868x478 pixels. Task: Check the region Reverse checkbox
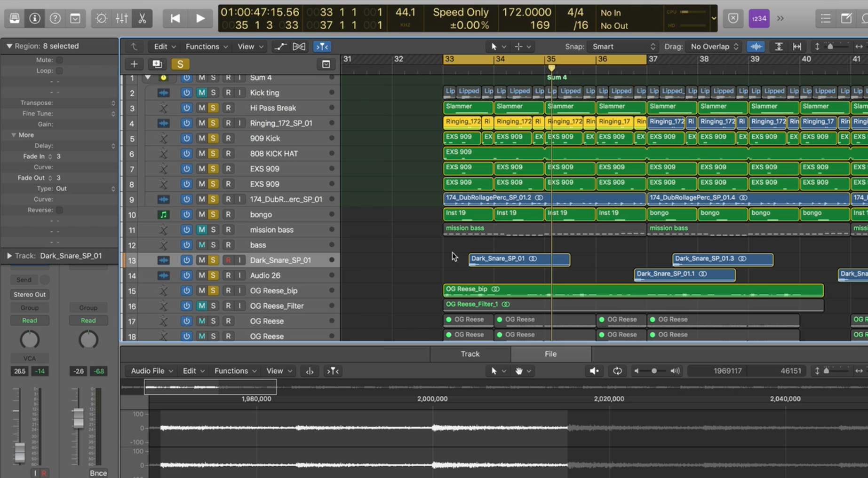[x=60, y=210]
